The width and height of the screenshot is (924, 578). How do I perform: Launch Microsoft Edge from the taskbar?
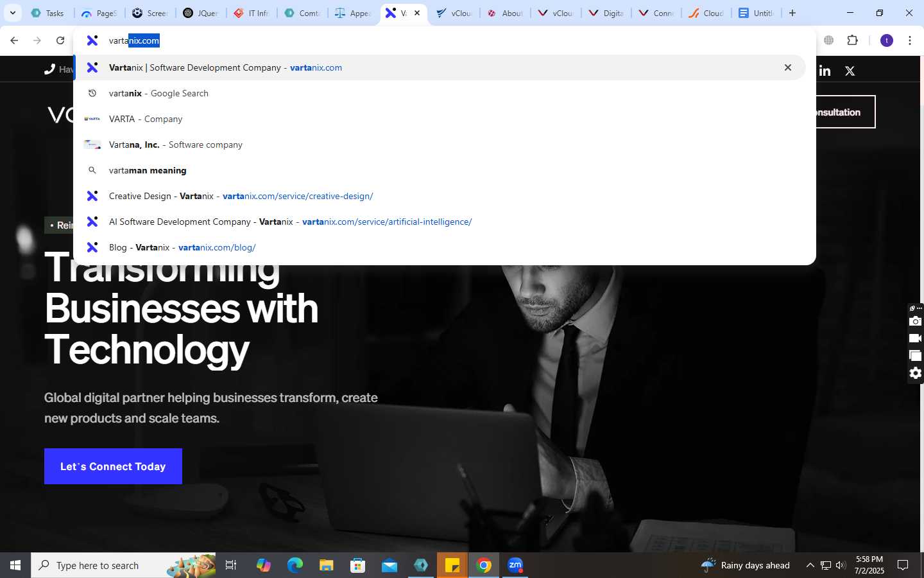pyautogui.click(x=295, y=565)
